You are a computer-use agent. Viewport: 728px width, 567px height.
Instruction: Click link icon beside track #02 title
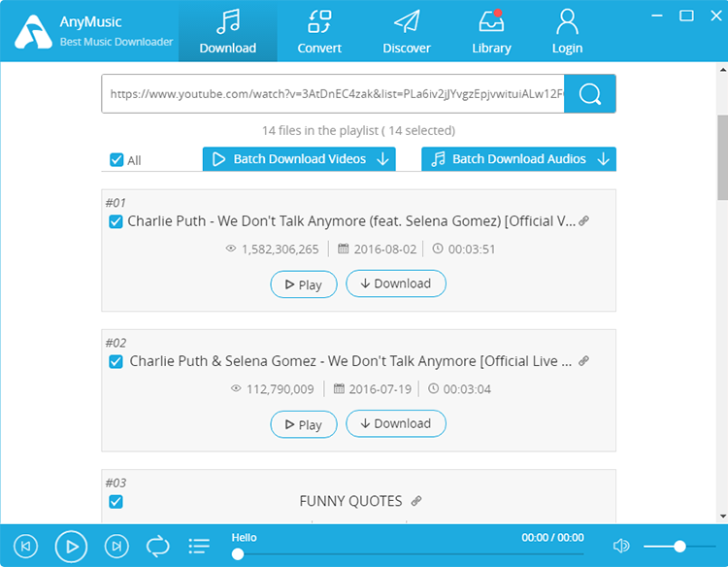584,360
